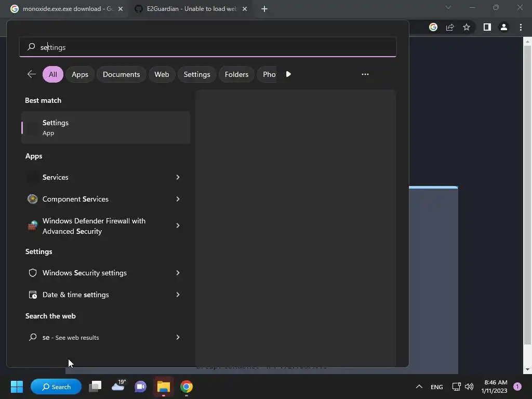The height and width of the screenshot is (399, 532).
Task: Click the Windows Security shield icon
Action: point(33,273)
